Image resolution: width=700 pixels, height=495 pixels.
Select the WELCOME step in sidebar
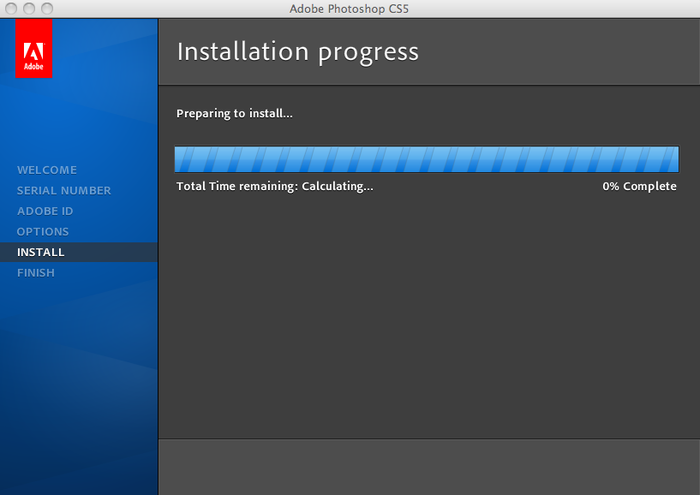coord(47,170)
